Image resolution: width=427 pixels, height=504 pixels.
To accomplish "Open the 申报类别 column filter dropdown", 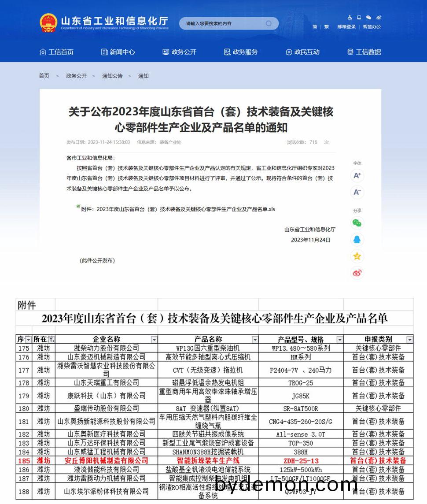I will (409, 339).
